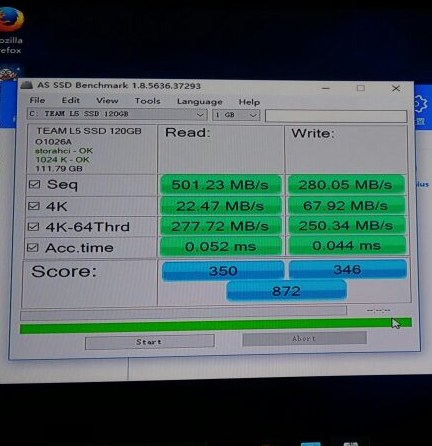Click the Start button
This screenshot has width=432, height=446.
point(149,342)
